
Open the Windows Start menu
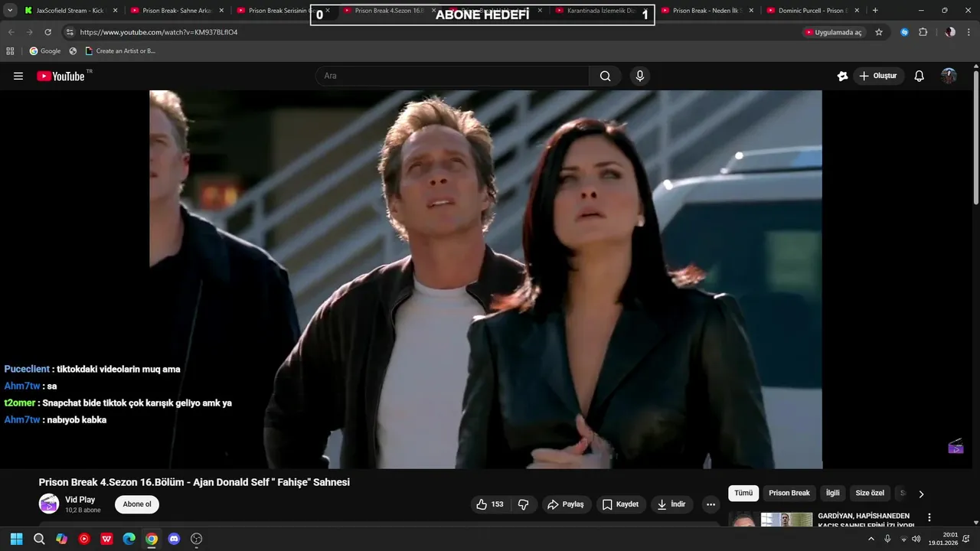[16, 539]
